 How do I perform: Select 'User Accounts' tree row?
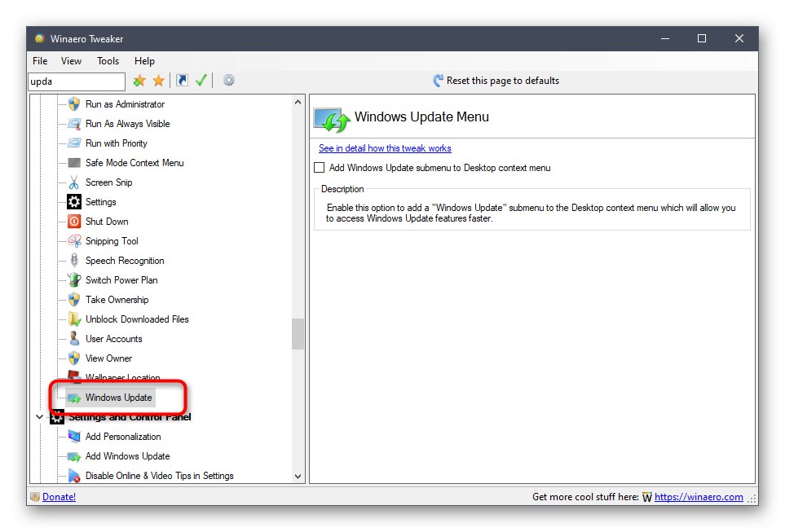tap(113, 338)
